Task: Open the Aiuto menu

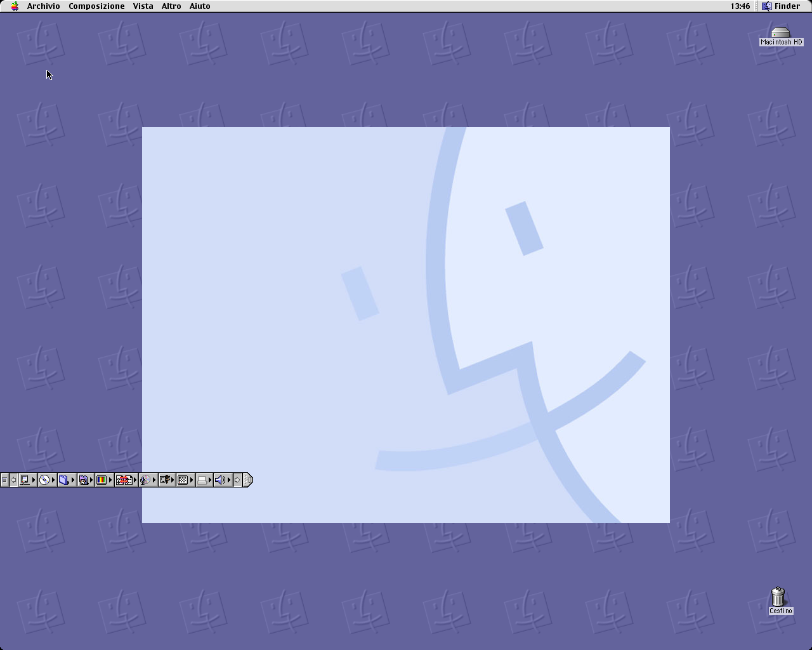Action: click(x=200, y=6)
